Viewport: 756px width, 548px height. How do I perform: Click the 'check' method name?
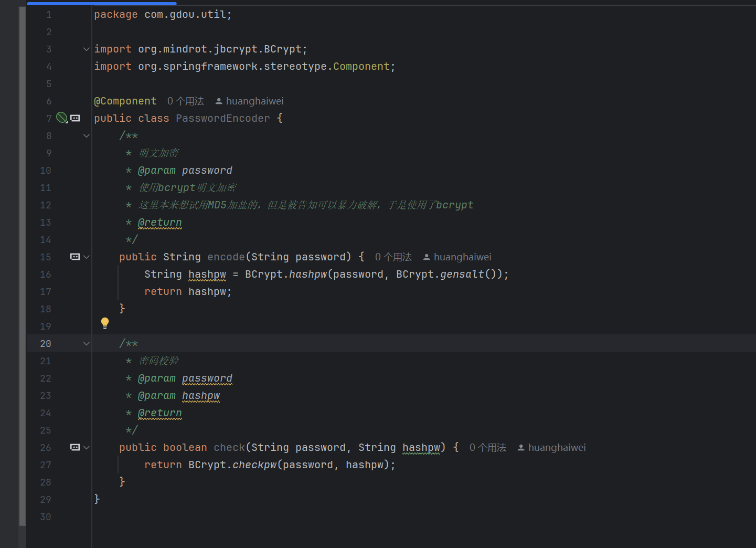coord(229,447)
